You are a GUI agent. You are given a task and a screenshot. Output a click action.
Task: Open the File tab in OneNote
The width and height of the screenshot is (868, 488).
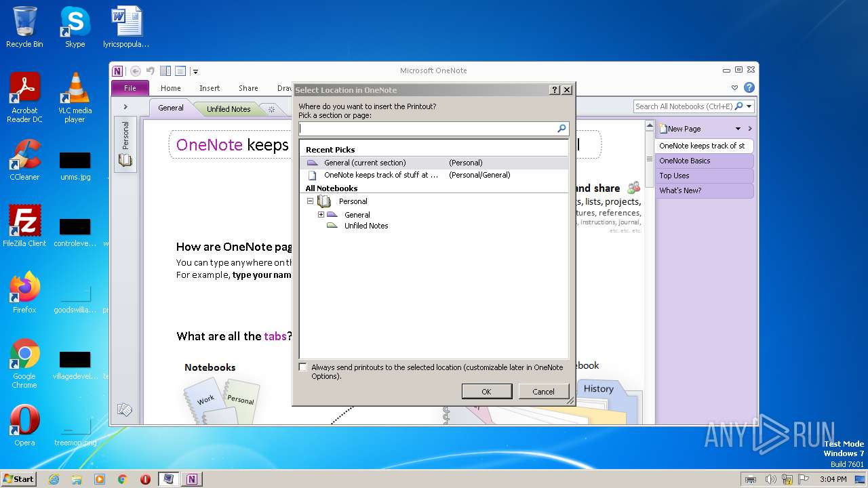(x=130, y=88)
